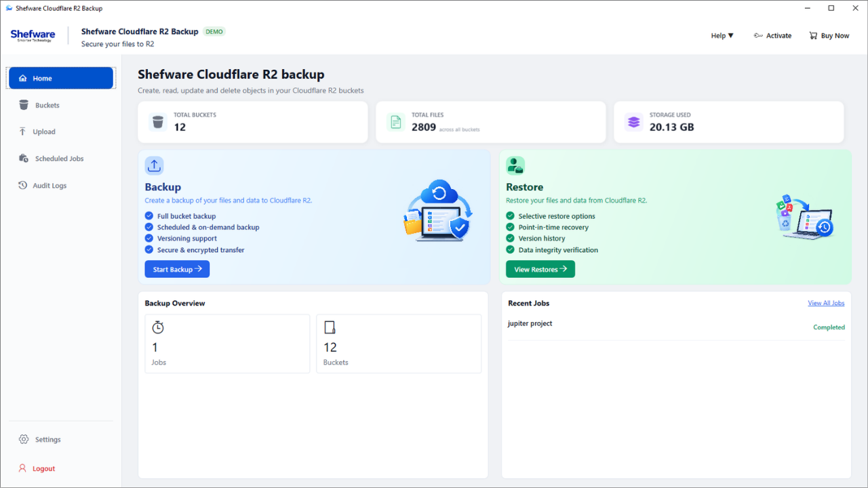This screenshot has height=488, width=868.
Task: Click the Audit Logs history icon
Action: coord(23,185)
